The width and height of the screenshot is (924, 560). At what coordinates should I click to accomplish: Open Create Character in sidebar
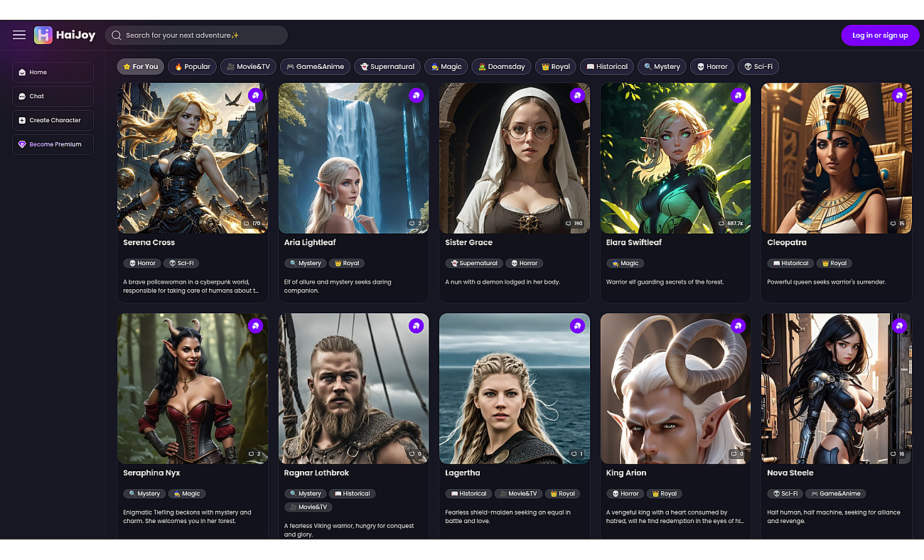pyautogui.click(x=53, y=120)
